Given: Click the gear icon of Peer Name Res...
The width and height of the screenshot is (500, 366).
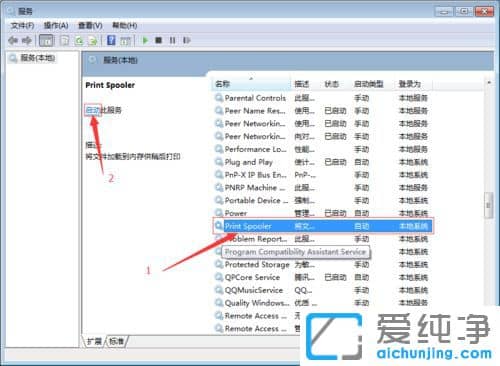Looking at the screenshot, I should pos(219,110).
